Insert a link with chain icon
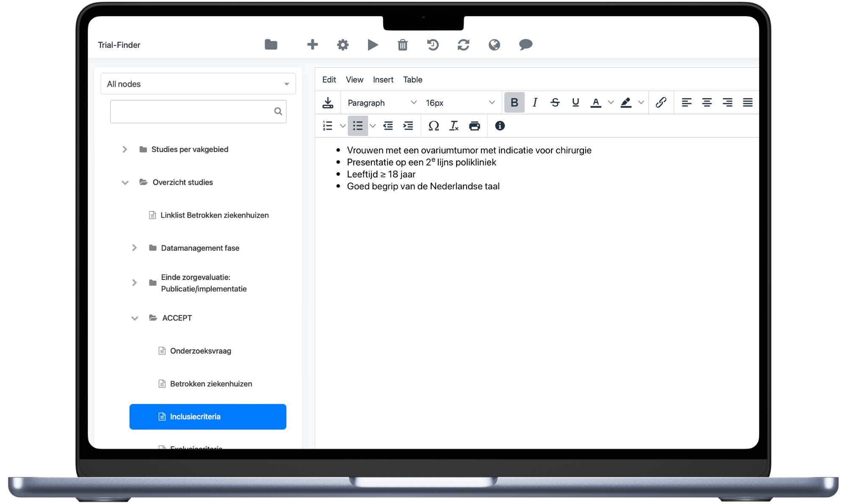The width and height of the screenshot is (847, 504). coord(661,102)
